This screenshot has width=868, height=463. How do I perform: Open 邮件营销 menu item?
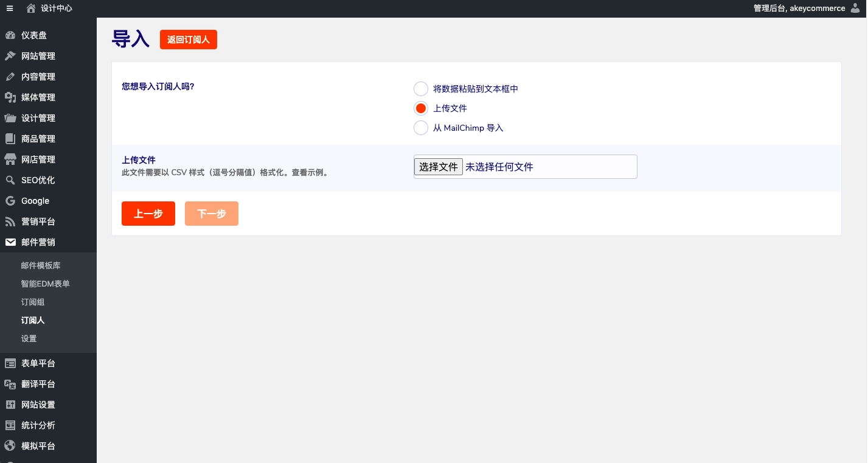click(x=48, y=242)
